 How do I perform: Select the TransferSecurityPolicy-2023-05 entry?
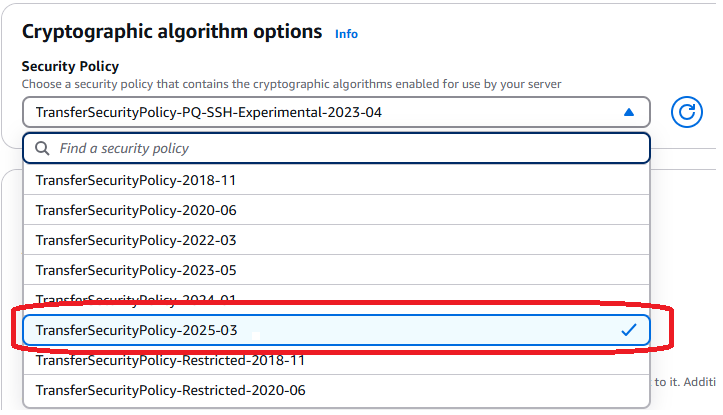(135, 271)
